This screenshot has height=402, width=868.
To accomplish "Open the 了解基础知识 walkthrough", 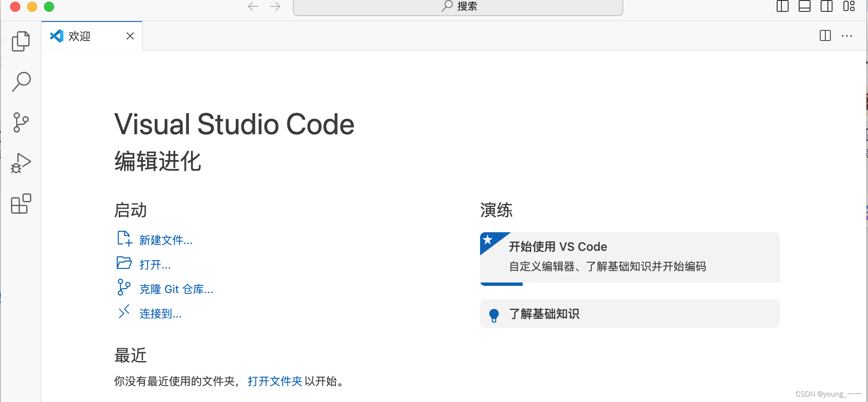I will 630,314.
